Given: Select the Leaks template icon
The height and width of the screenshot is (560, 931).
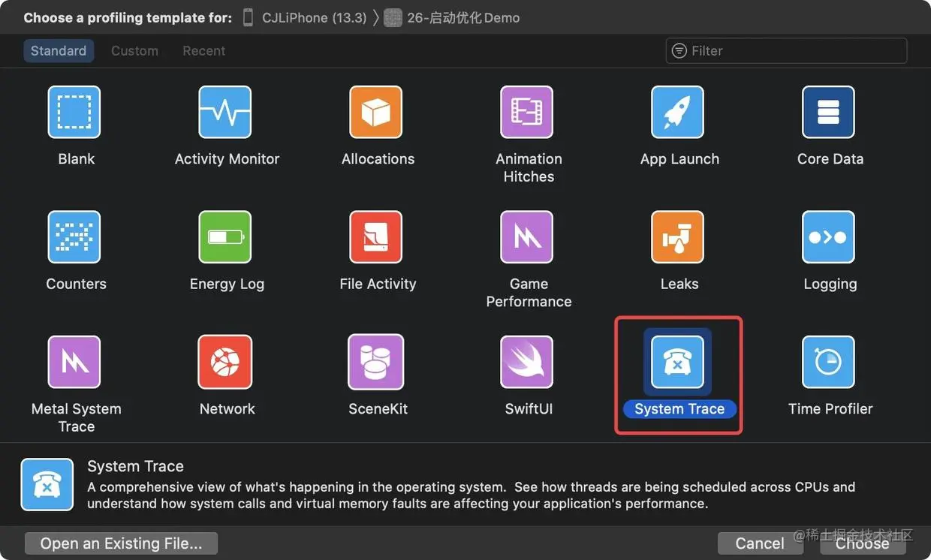Looking at the screenshot, I should pyautogui.click(x=677, y=237).
